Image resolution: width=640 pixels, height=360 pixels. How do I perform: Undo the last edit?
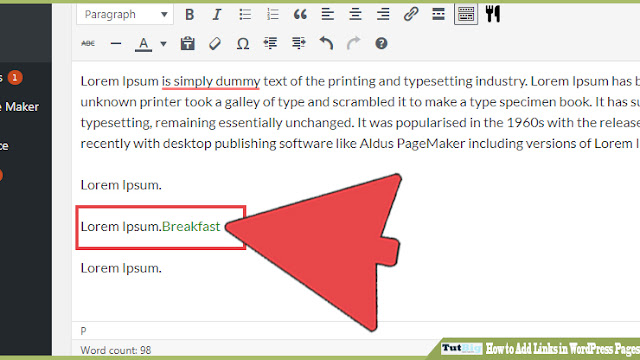326,43
